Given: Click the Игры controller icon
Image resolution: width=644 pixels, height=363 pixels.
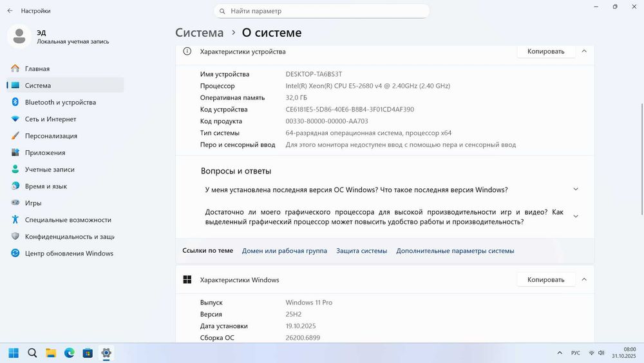Looking at the screenshot, I should click(x=15, y=202).
